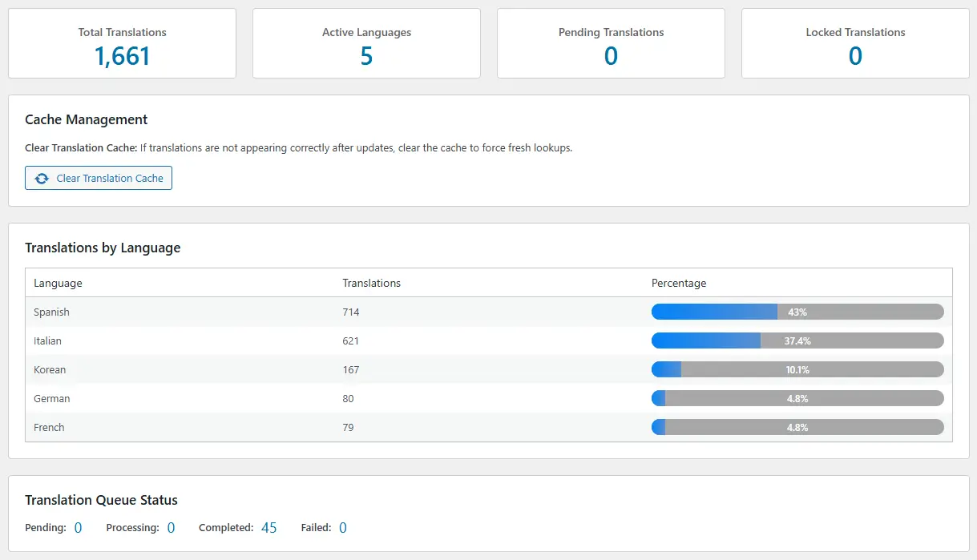Click the Processing queue count 0
Viewport: 977px width, 560px height.
coord(171,527)
